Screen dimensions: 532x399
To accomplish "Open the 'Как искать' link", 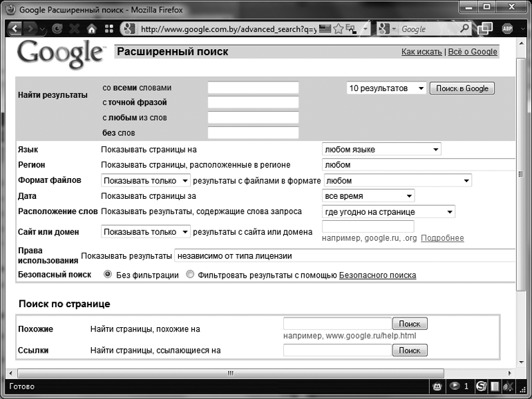I will coord(422,52).
